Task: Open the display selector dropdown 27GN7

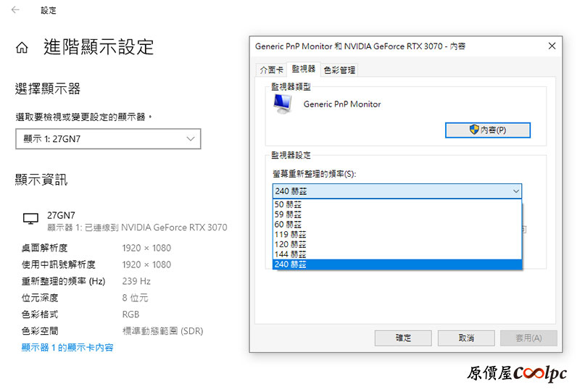Action: click(108, 139)
